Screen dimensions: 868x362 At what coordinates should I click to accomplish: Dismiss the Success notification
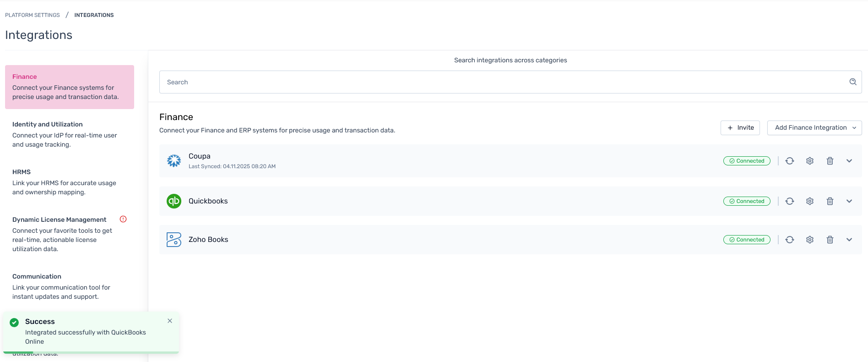click(x=170, y=321)
